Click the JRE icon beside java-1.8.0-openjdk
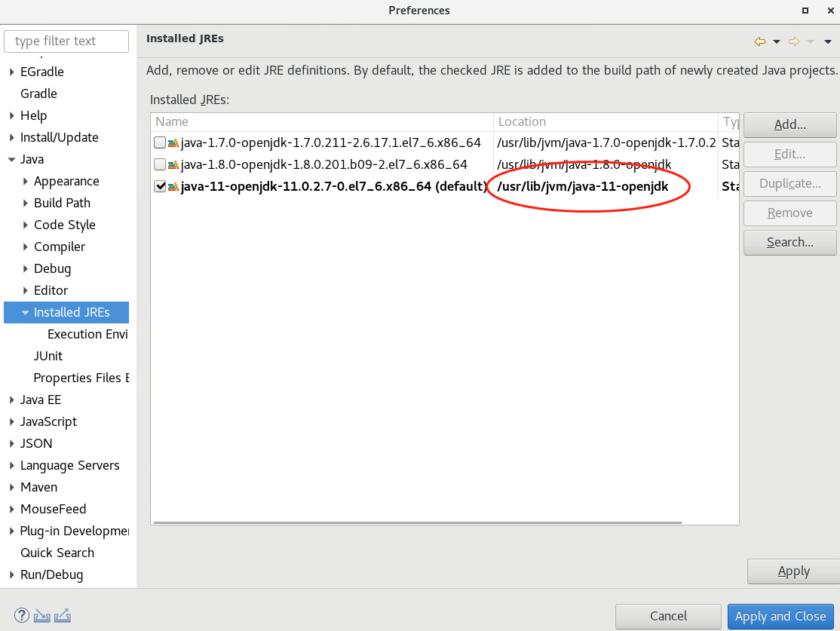This screenshot has height=631, width=840. pyautogui.click(x=172, y=164)
